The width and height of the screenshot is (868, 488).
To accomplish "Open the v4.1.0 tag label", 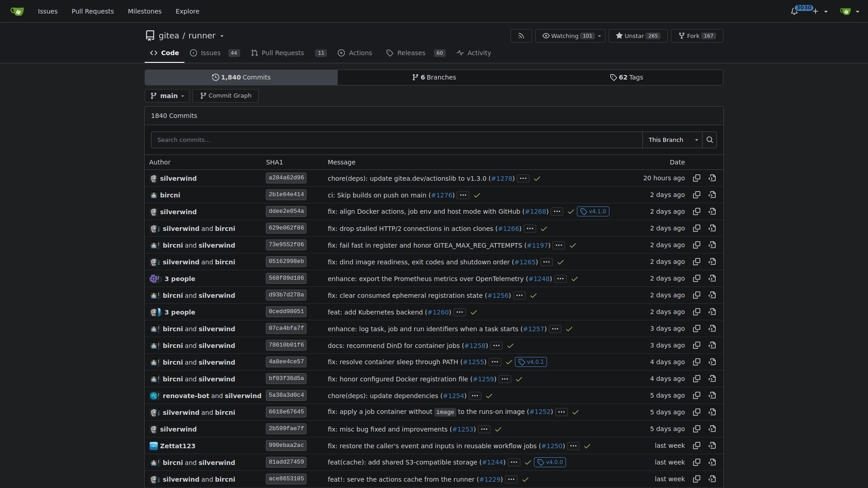I will [x=593, y=211].
